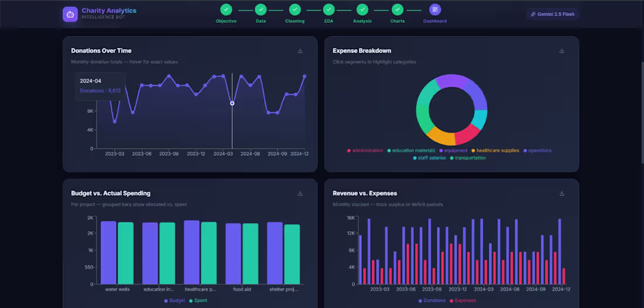Toggle the healthcare supplies legend entry
The image size is (644, 308).
(495, 150)
